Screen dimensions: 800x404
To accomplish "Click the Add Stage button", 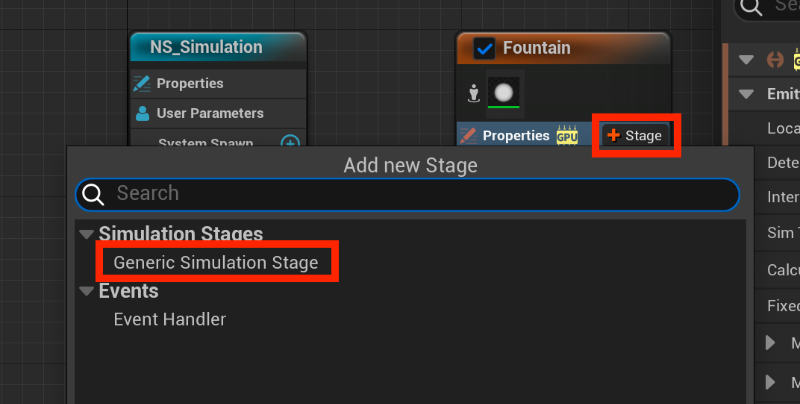I will coord(635,135).
